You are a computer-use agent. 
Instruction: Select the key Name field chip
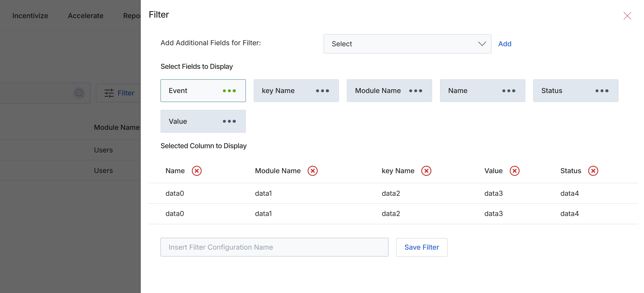point(296,91)
